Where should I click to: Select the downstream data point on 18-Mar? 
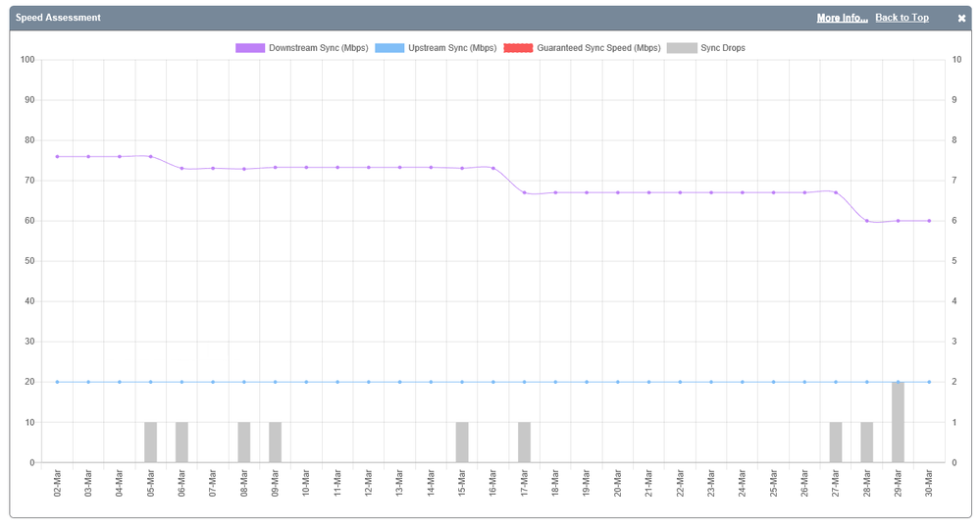pyautogui.click(x=555, y=192)
